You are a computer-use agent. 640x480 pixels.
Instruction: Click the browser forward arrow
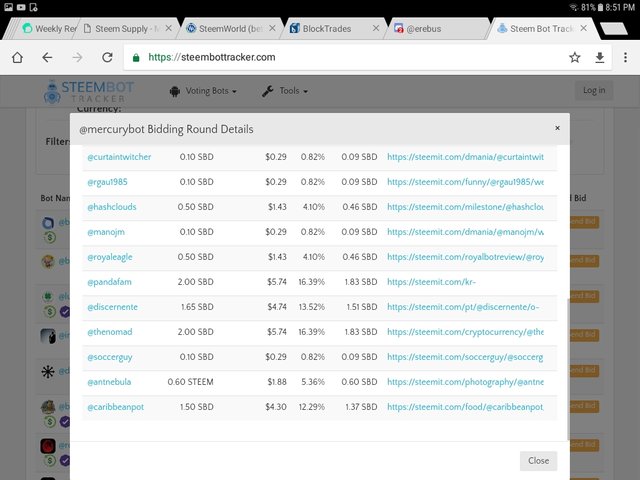point(77,58)
